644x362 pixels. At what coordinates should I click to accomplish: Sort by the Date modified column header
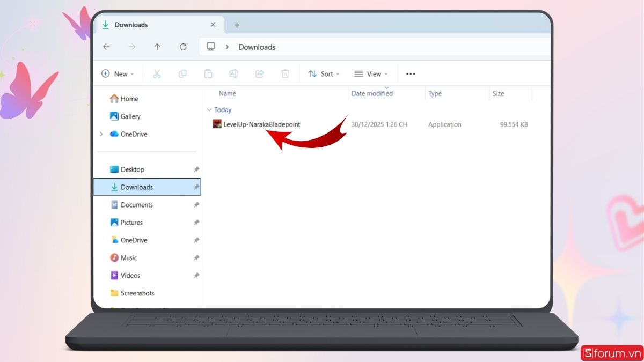pos(372,93)
